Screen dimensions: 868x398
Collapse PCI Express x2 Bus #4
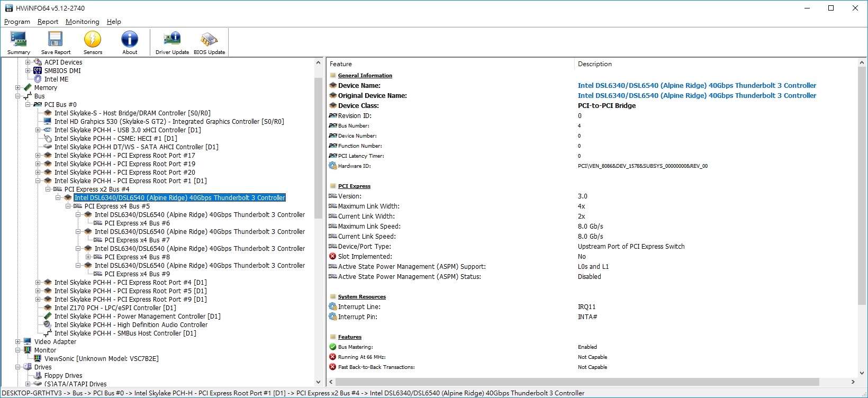(48, 189)
